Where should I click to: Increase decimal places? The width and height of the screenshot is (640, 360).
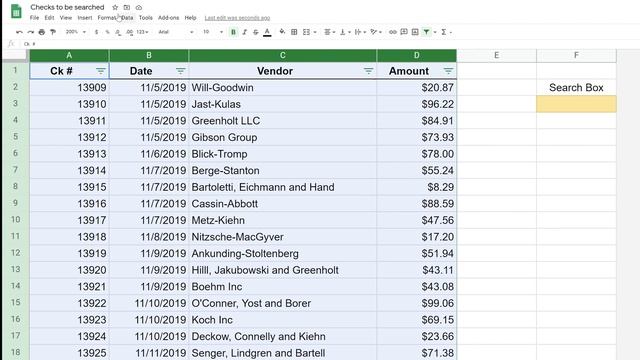(x=129, y=32)
